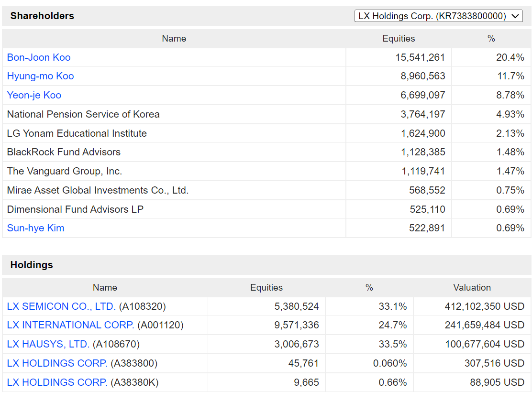Viewport: 532px width, 402px height.
Task: Click the Shareholders percent column header
Action: 491,38
